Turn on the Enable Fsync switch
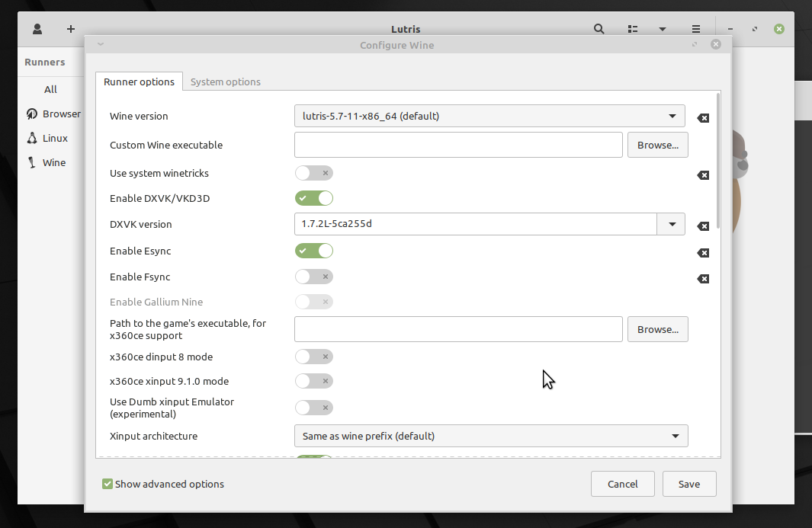812x528 pixels. point(314,277)
